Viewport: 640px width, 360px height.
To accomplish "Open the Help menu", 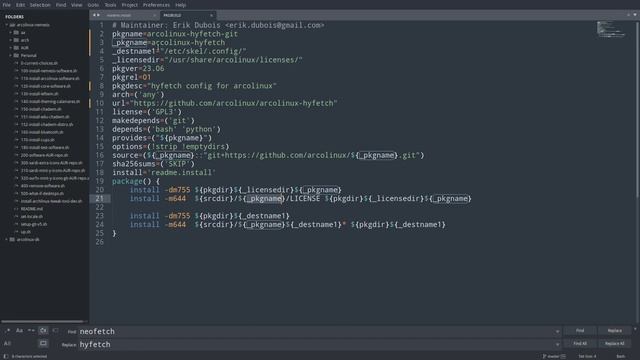I will tap(181, 5).
